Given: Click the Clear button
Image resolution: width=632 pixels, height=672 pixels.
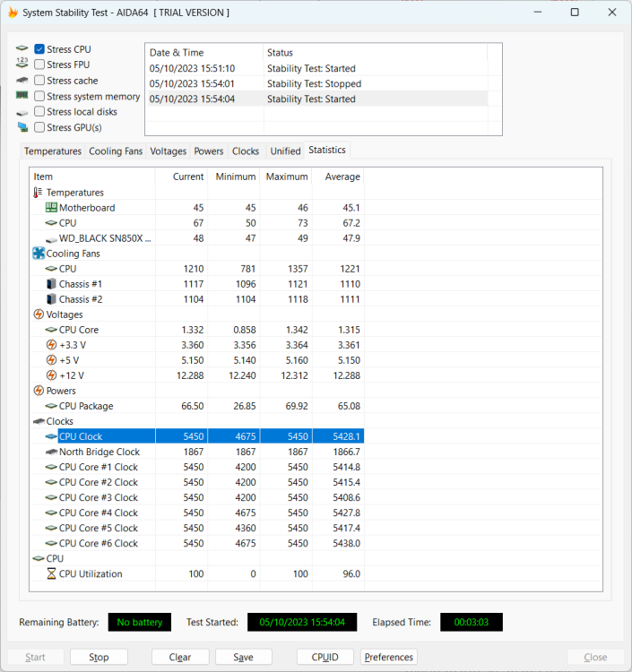Looking at the screenshot, I should [x=180, y=657].
